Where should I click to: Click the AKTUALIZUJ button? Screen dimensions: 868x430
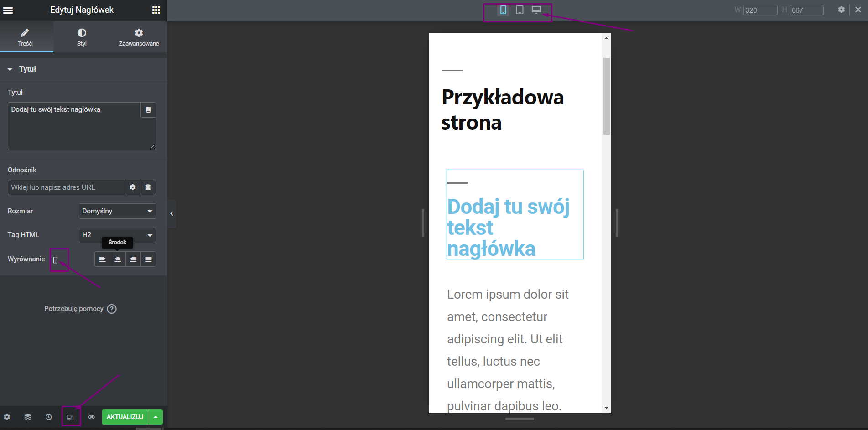[125, 417]
